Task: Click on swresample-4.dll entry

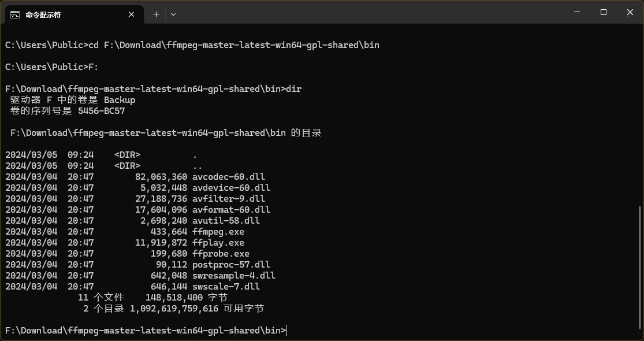Action: [x=234, y=276]
